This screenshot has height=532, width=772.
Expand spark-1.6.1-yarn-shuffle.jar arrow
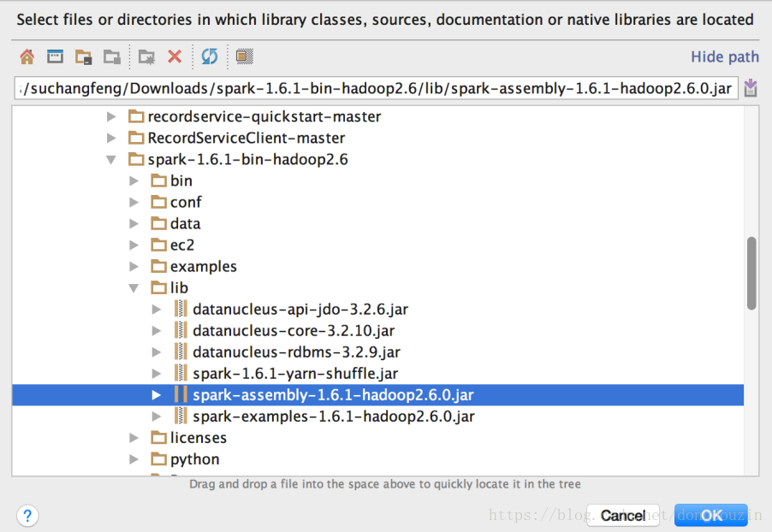[x=157, y=374]
